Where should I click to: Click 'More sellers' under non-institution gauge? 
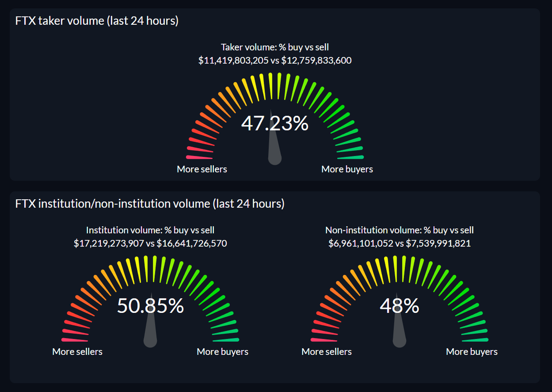(x=327, y=352)
